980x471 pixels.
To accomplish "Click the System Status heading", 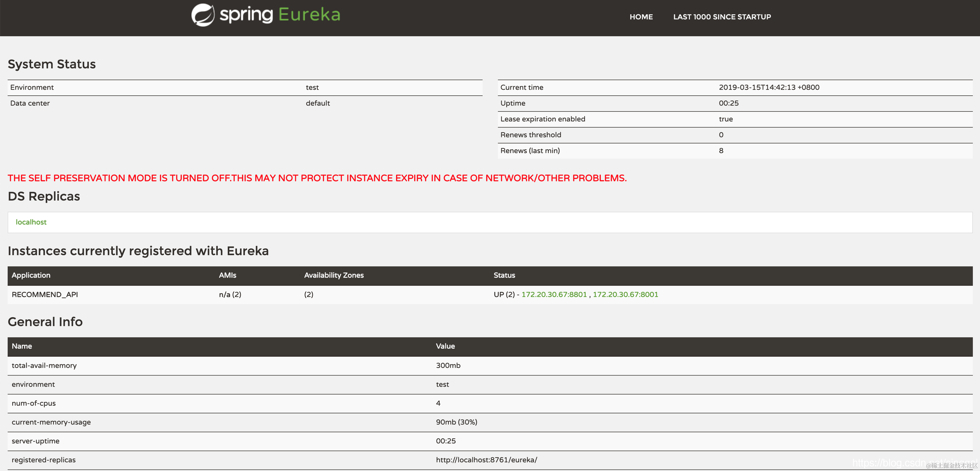I will tap(52, 64).
